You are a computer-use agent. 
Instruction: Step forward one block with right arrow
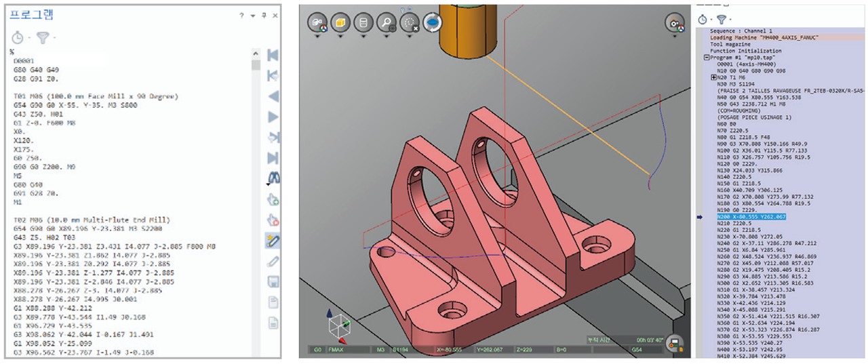[273, 117]
